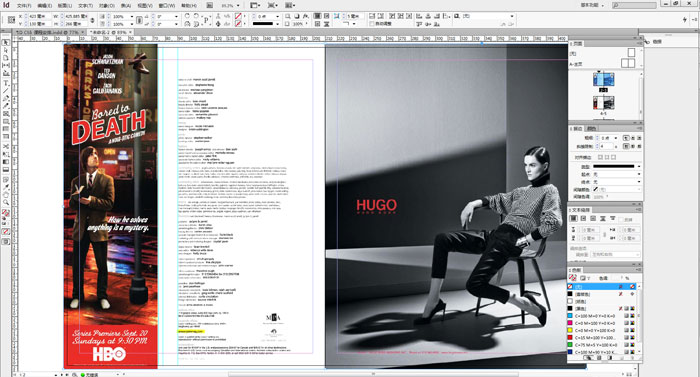Switch to the ID CS5 indd document tab
Image resolution: width=700 pixels, height=377 pixels.
pos(47,33)
